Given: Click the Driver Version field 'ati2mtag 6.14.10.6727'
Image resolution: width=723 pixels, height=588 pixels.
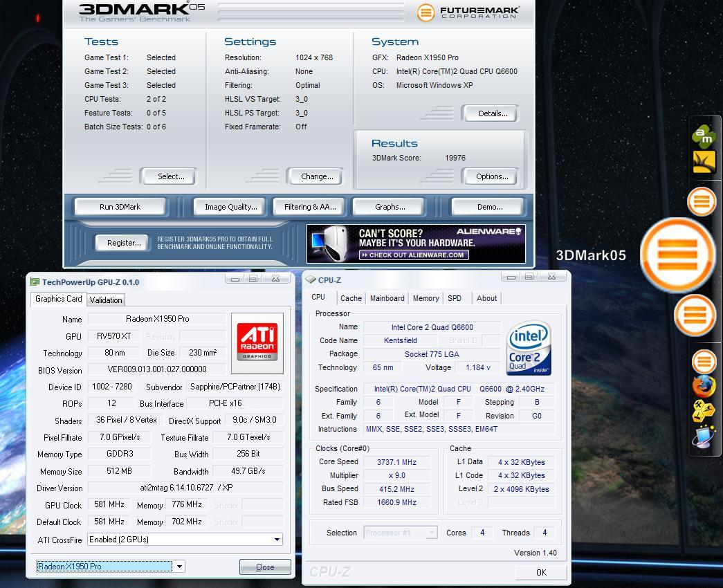Looking at the screenshot, I should [x=185, y=488].
